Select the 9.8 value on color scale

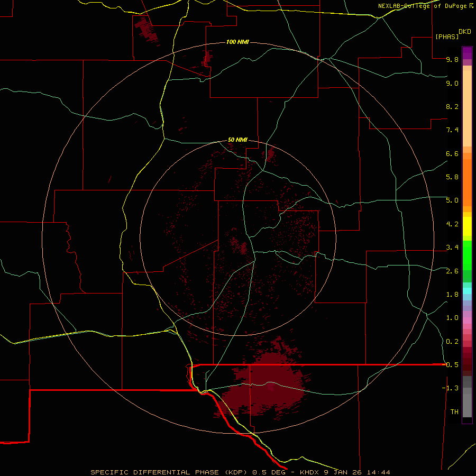(452, 59)
